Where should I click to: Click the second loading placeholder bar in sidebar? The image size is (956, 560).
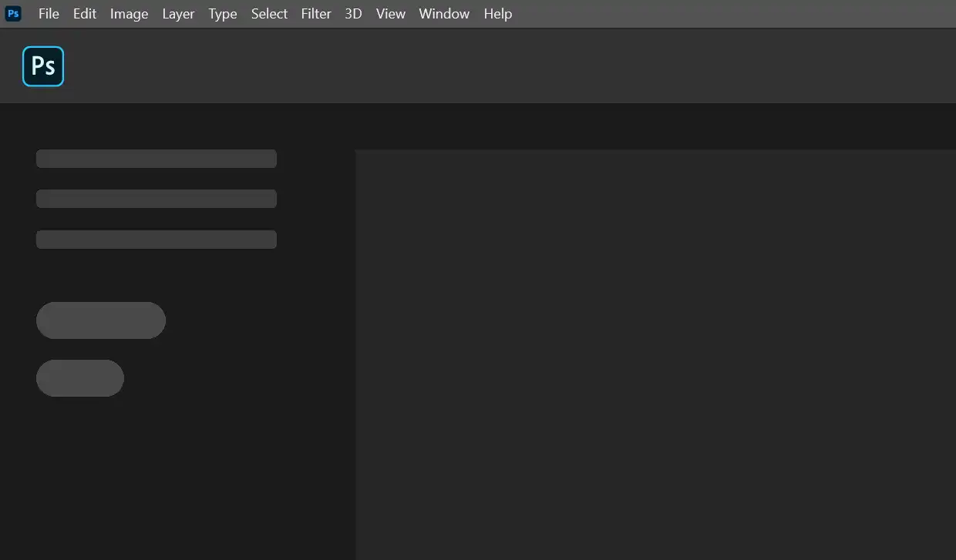pos(157,199)
